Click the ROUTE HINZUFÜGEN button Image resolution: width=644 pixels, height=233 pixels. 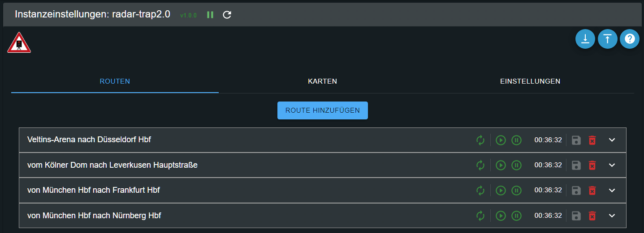323,110
